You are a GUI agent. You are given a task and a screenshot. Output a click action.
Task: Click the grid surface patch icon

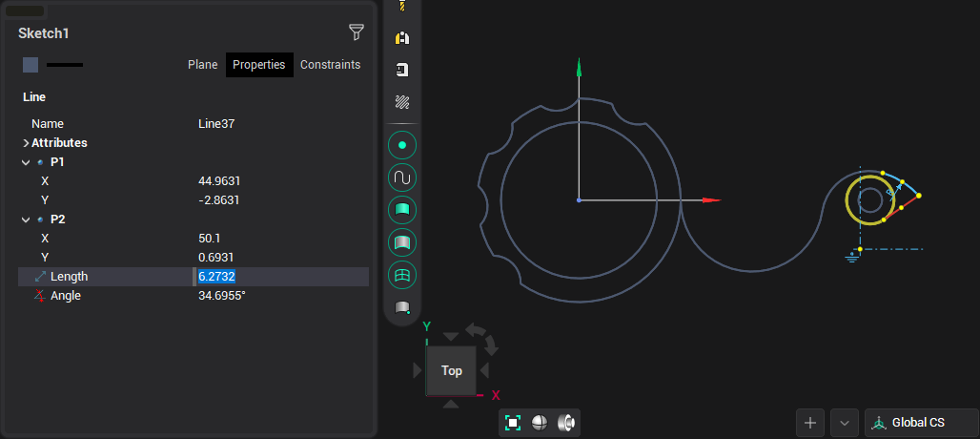(402, 275)
